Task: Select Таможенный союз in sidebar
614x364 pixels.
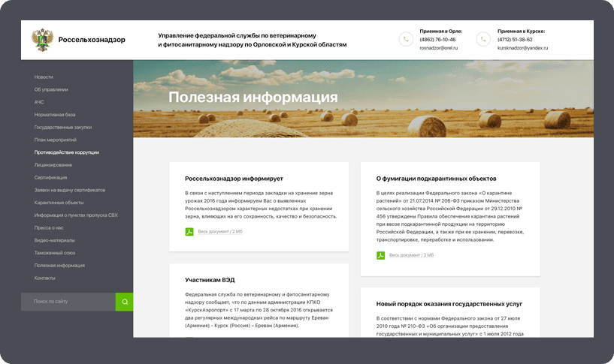Action: 54,253
